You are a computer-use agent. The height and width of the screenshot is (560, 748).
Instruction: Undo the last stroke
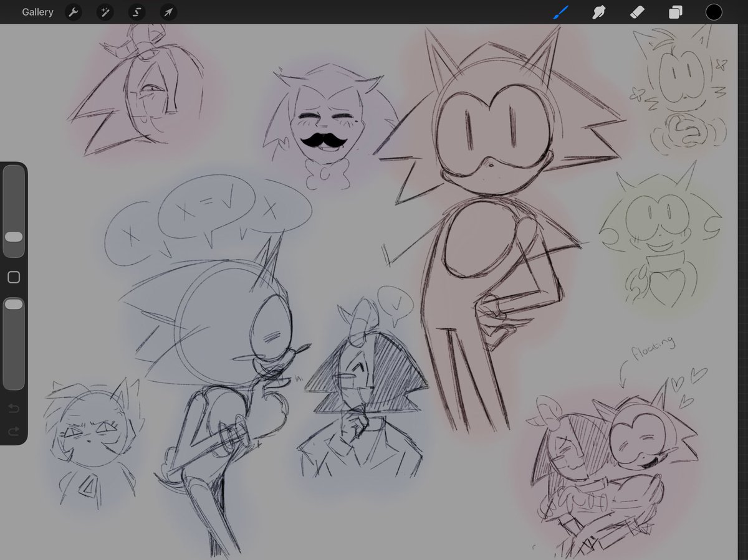[14, 408]
